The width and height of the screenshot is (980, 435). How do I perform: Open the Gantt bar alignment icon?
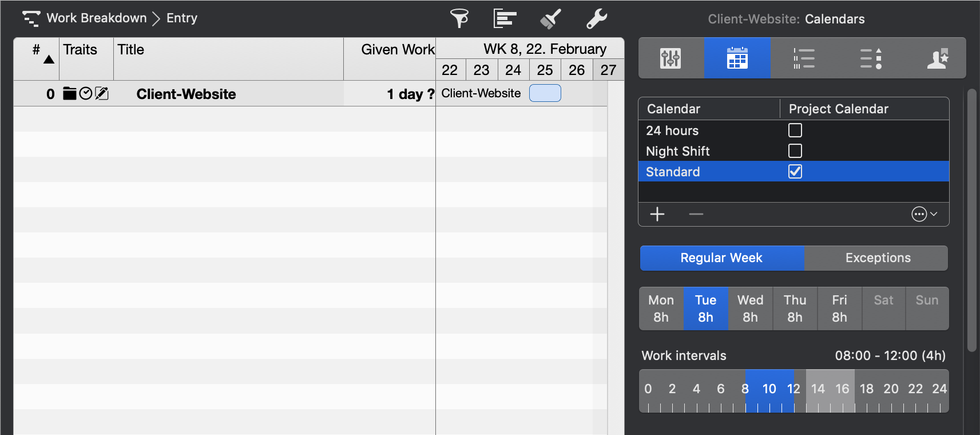click(505, 18)
